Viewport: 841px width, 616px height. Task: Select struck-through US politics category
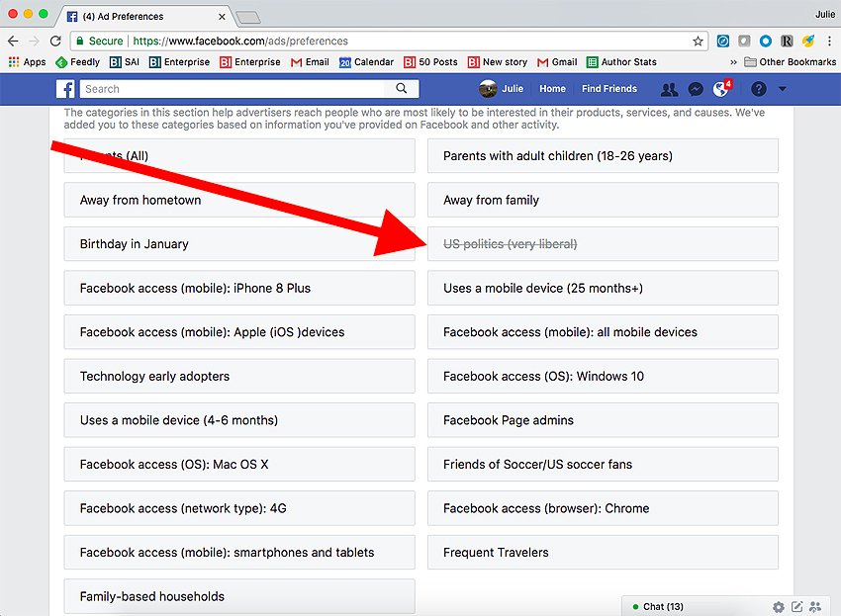tap(603, 244)
